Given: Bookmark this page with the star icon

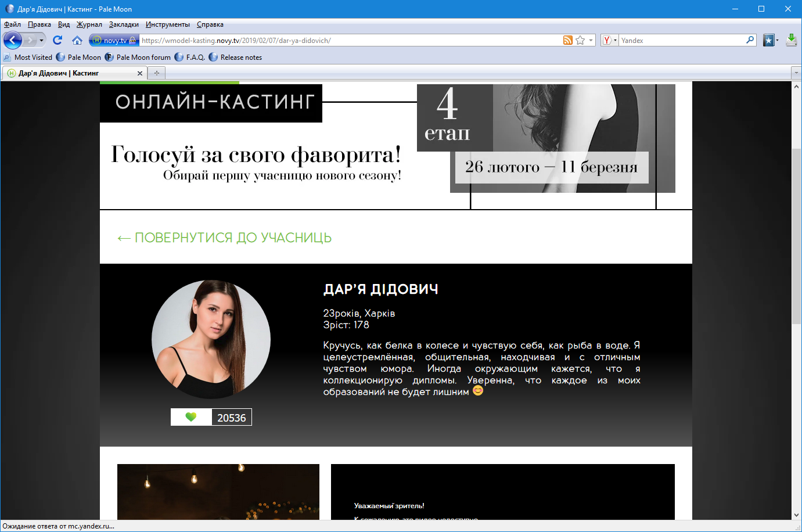Looking at the screenshot, I should pos(580,40).
